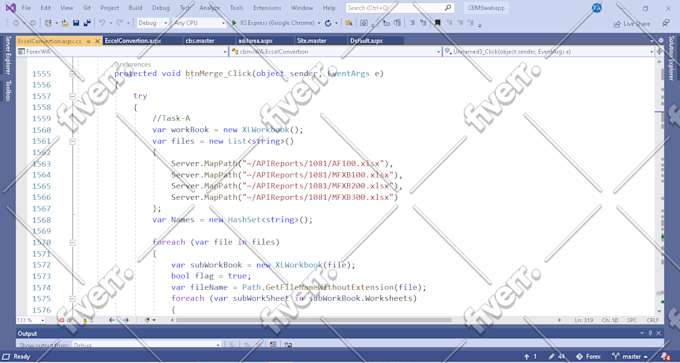The width and height of the screenshot is (680, 363).
Task: Click the Visual Studio logo icon
Action: pos(10,8)
